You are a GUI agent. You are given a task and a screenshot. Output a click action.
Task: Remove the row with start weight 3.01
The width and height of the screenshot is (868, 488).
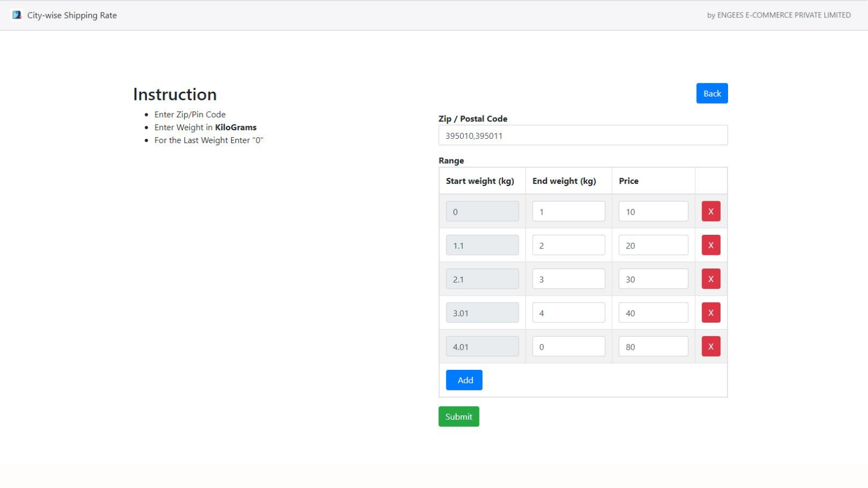tap(711, 313)
